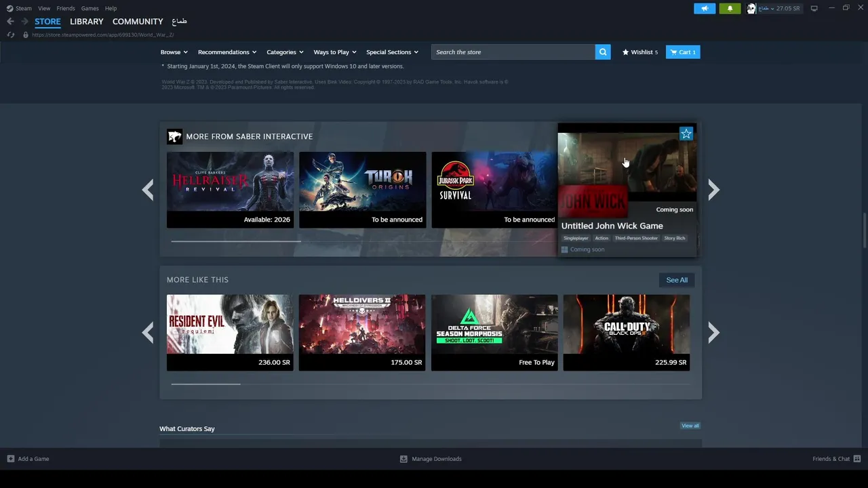Open Friends & Chat
Screen dimensions: 868x488
[831, 459]
